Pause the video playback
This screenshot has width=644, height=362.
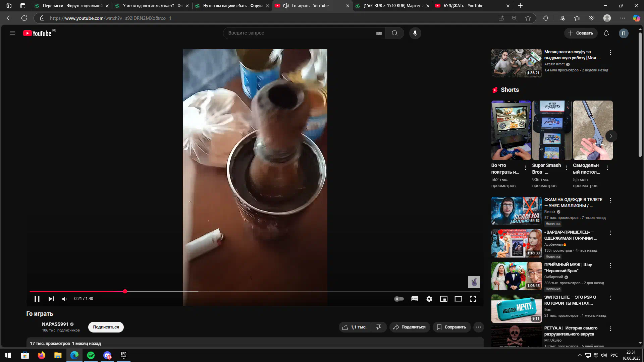point(37,299)
